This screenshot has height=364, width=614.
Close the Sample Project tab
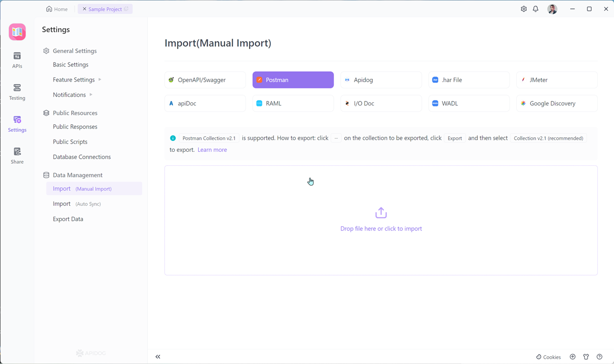84,9
